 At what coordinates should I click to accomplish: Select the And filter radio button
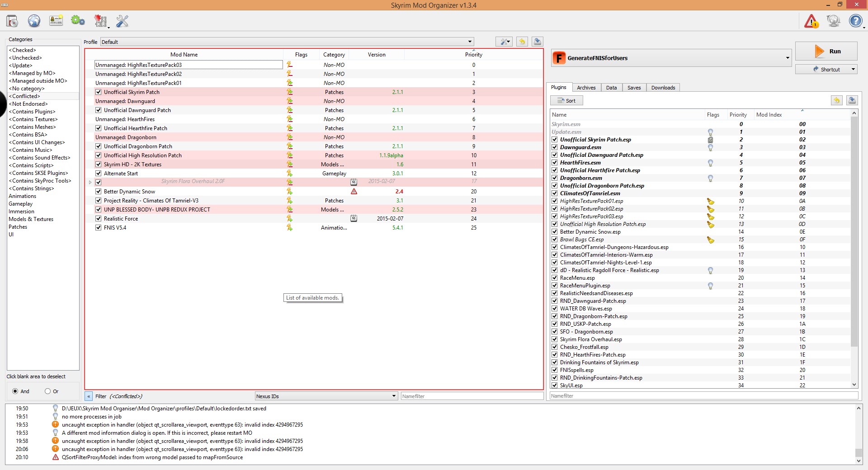pyautogui.click(x=15, y=391)
